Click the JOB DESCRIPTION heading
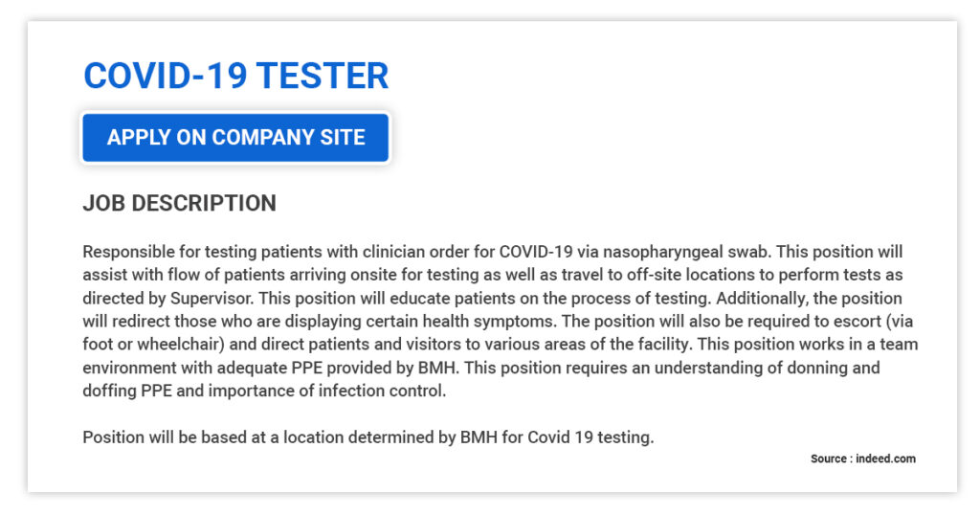The width and height of the screenshot is (980, 515). [x=179, y=203]
